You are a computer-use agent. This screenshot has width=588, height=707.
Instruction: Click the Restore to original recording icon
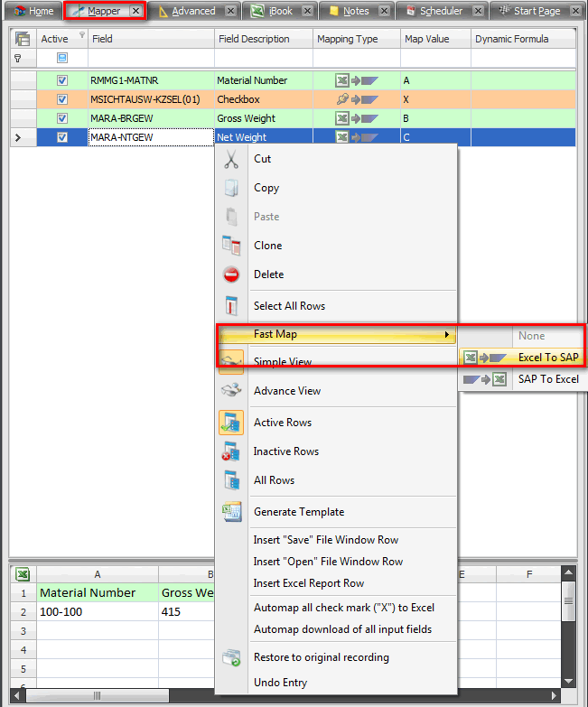(231, 657)
